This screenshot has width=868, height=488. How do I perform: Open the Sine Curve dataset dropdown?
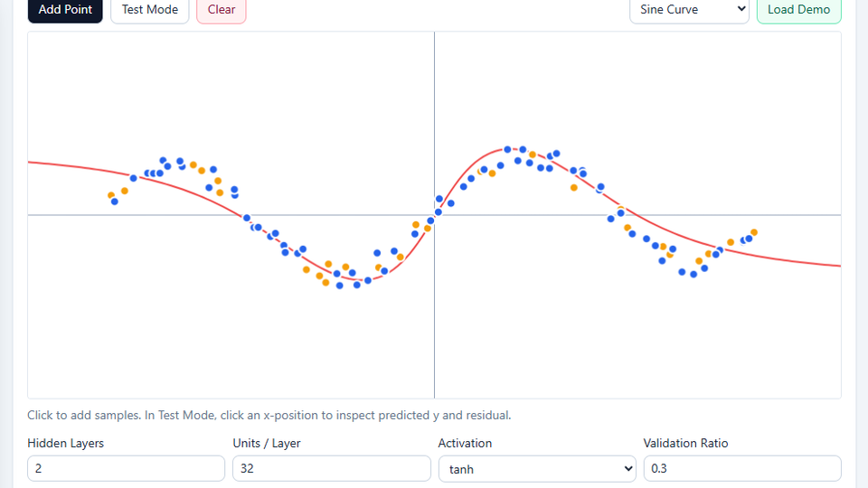coord(689,10)
